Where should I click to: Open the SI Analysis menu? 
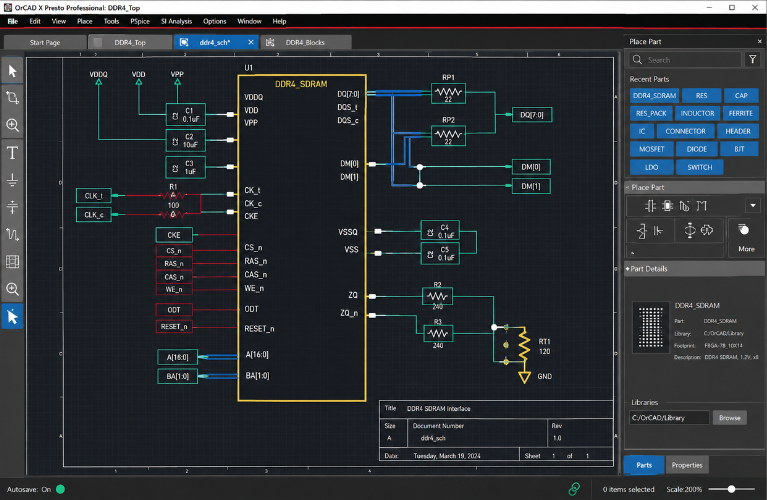click(x=177, y=21)
